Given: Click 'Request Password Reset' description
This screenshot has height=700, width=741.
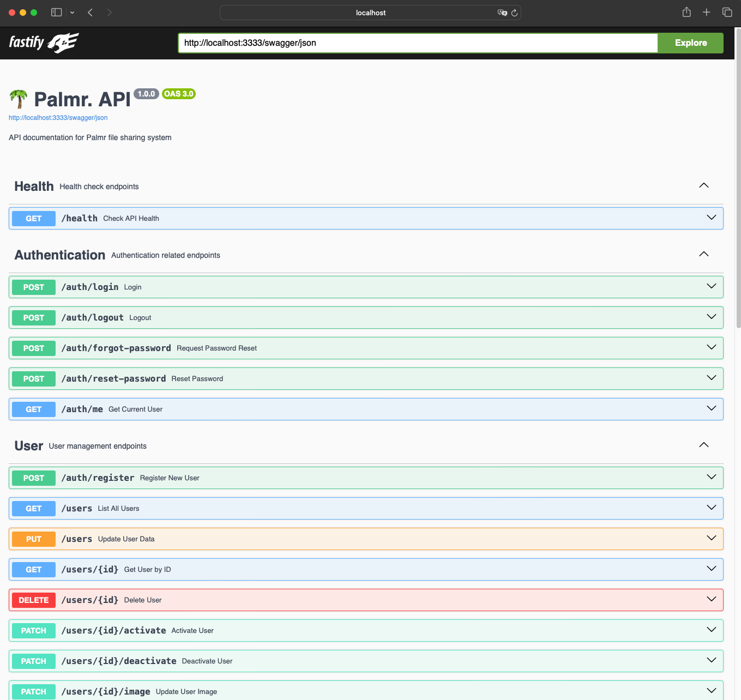Looking at the screenshot, I should (x=216, y=348).
